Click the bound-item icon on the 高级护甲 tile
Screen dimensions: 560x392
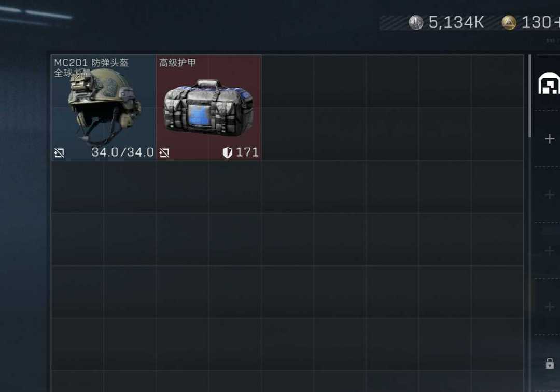coord(164,153)
